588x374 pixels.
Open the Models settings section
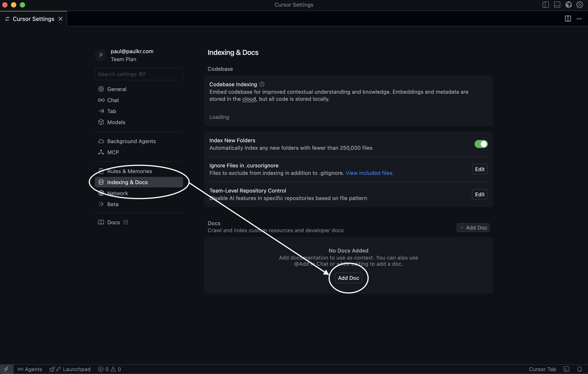116,122
